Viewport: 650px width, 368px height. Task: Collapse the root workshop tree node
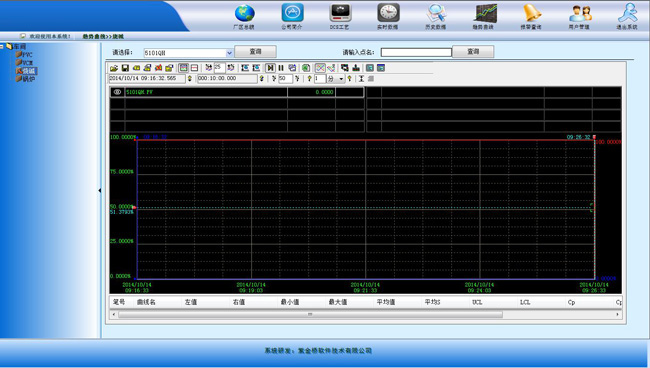point(2,46)
